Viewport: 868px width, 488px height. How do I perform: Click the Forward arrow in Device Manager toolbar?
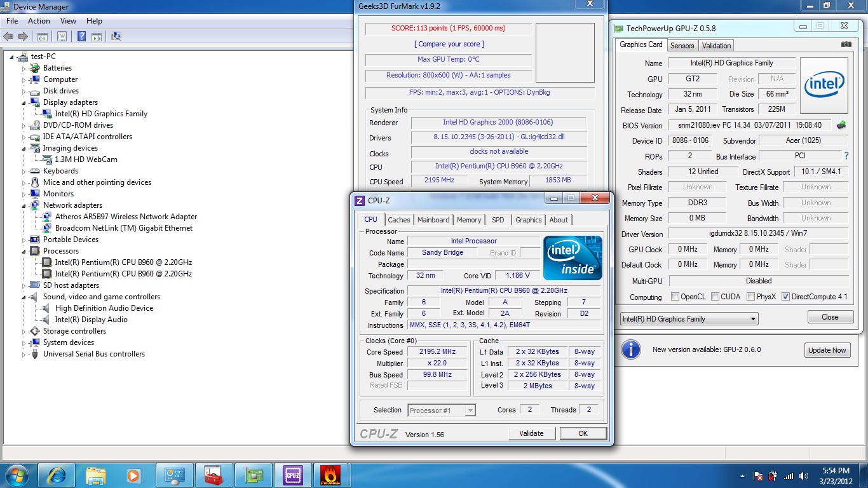pos(23,36)
